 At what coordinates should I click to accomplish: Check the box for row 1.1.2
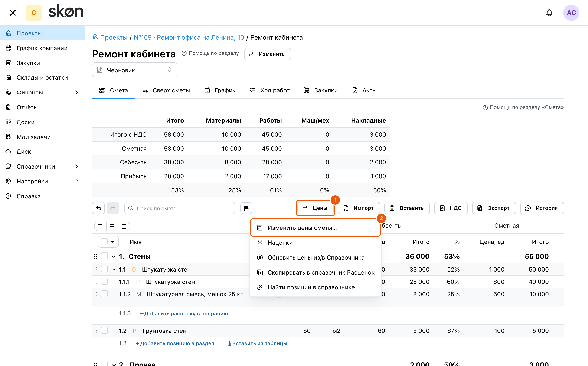coord(104,294)
